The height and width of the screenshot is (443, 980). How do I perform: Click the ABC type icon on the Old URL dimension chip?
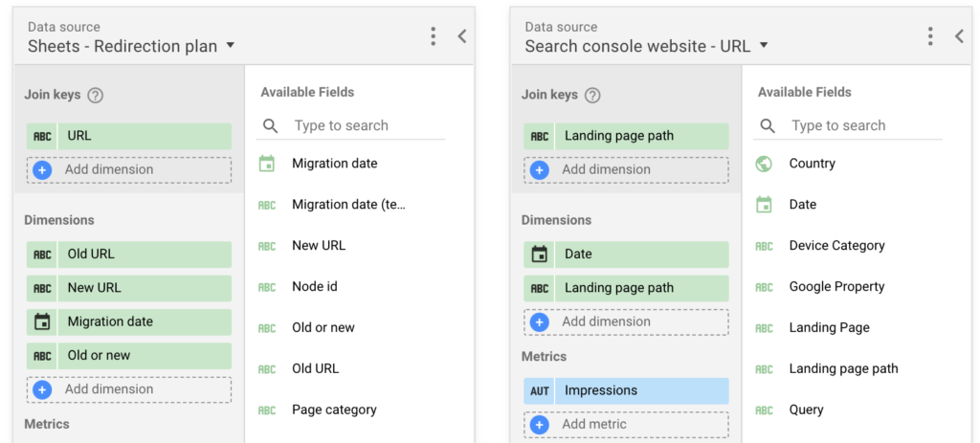42,255
